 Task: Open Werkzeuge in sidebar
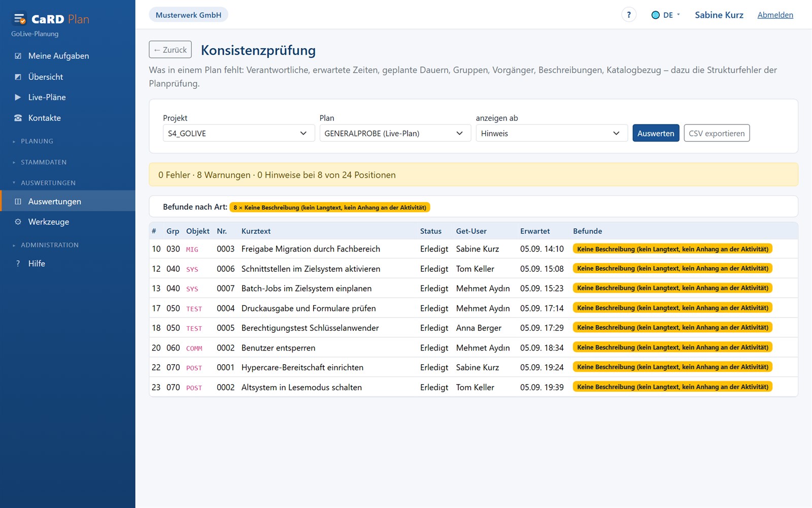[x=68, y=222]
